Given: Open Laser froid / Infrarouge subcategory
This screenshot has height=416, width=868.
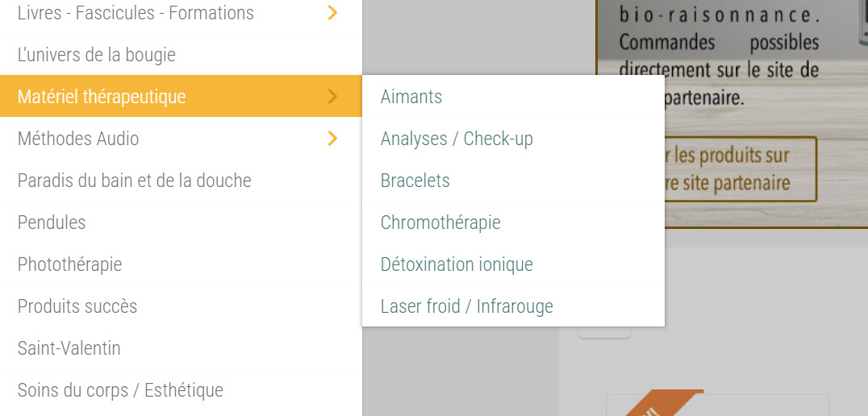Looking at the screenshot, I should click(x=467, y=306).
